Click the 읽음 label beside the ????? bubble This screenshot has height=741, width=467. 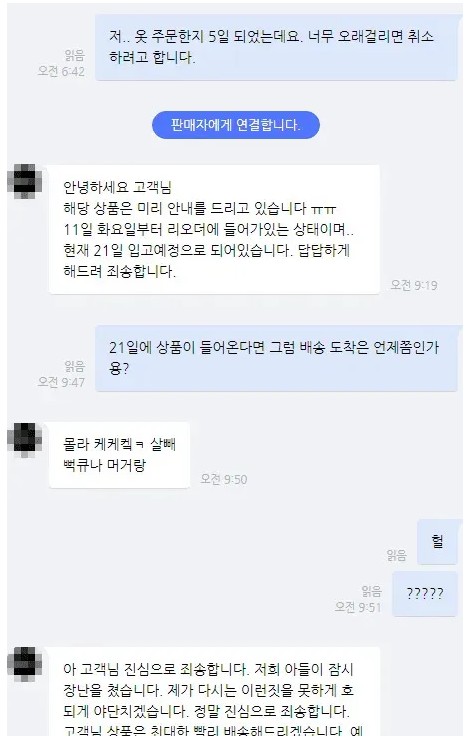pyautogui.click(x=371, y=591)
